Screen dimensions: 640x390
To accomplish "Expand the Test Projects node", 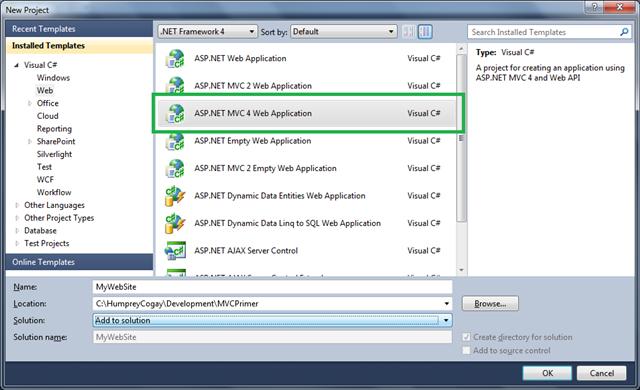I will coord(17,244).
